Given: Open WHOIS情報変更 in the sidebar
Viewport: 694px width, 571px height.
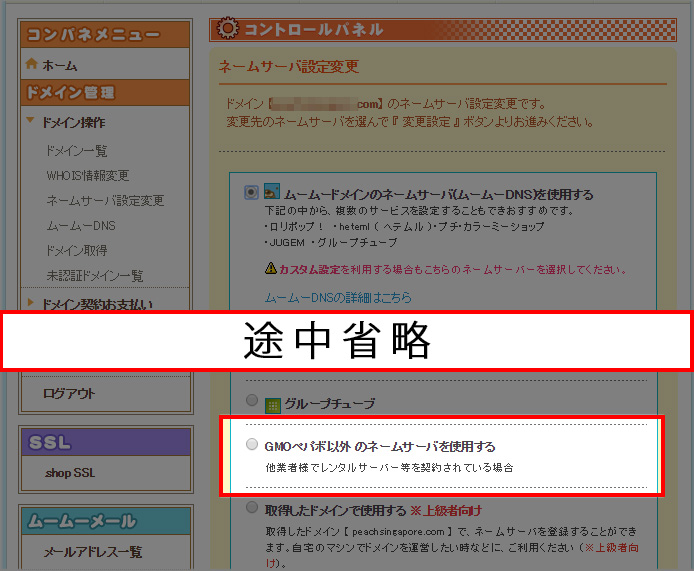Looking at the screenshot, I should 88,176.
